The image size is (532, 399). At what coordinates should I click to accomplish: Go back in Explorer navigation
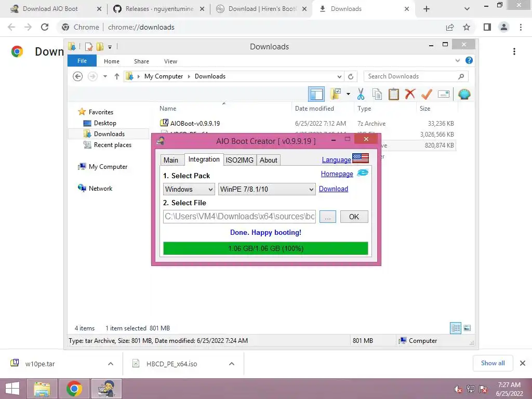(78, 76)
